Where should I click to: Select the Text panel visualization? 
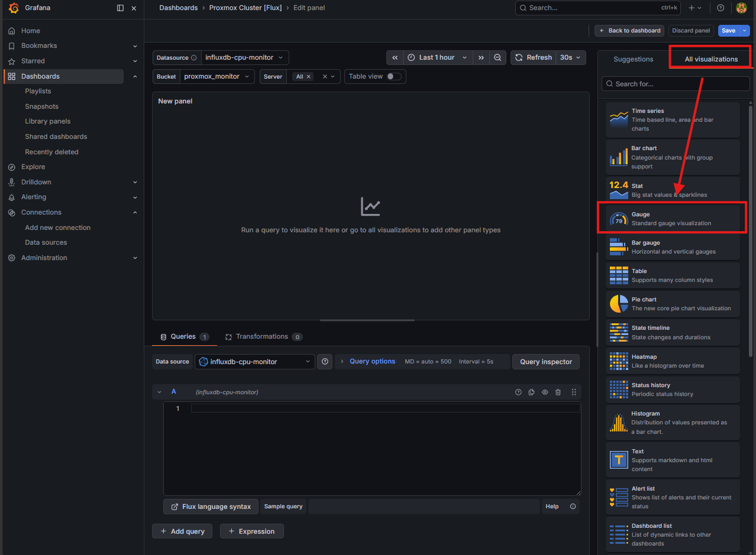pyautogui.click(x=673, y=460)
